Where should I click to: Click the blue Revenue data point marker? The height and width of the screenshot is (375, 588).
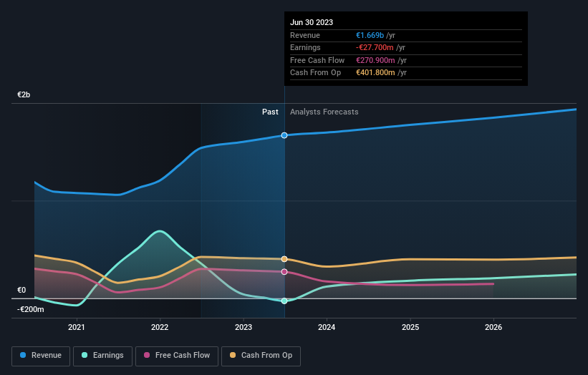point(284,135)
